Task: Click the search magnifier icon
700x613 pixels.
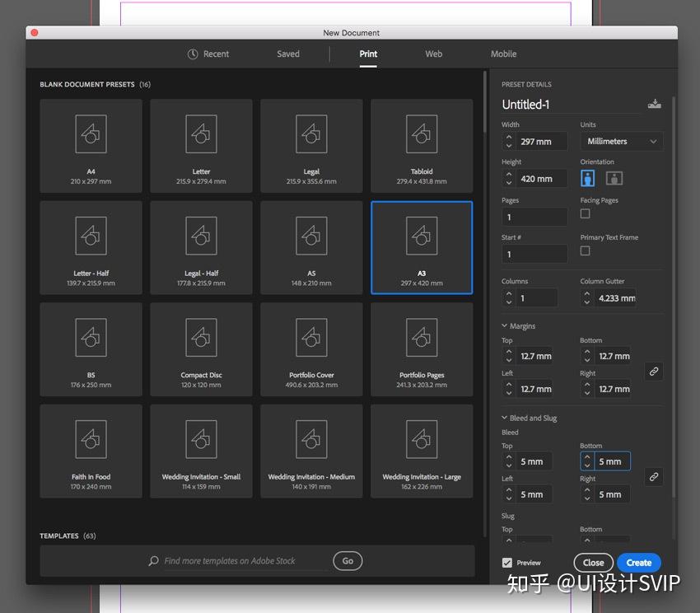Action: coord(153,561)
